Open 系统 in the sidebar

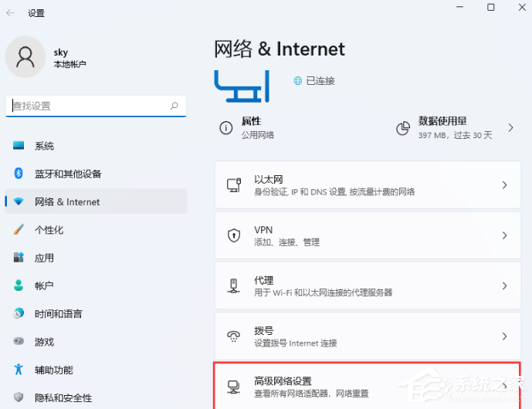coord(44,146)
